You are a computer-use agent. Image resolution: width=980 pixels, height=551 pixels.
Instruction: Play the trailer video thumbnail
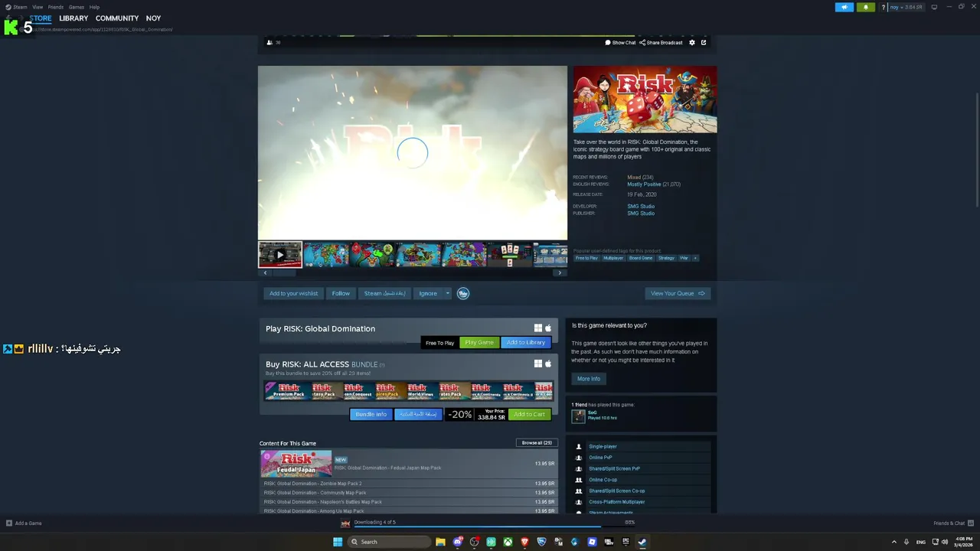tap(280, 255)
